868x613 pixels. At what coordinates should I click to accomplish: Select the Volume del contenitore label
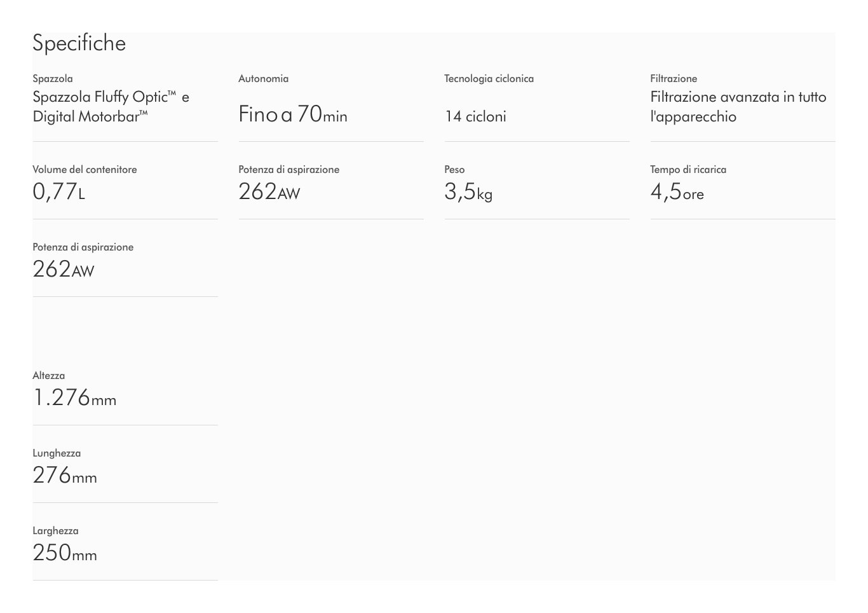(x=85, y=170)
